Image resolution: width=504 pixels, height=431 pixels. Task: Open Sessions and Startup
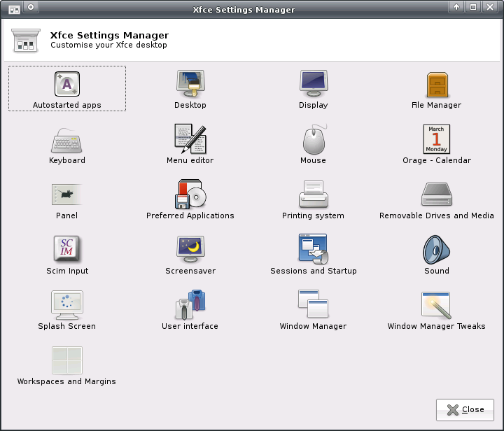click(x=314, y=255)
